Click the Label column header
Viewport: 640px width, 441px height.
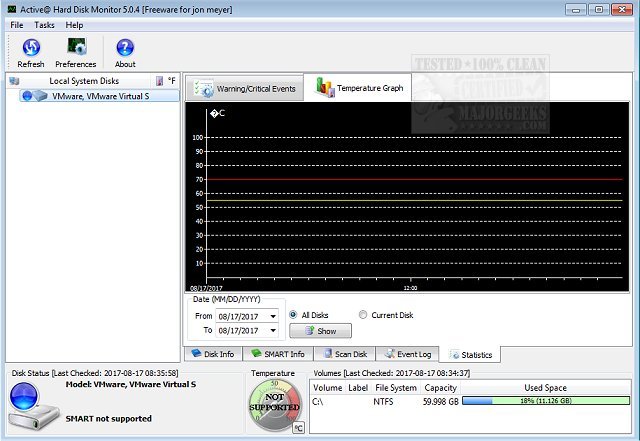(358, 388)
